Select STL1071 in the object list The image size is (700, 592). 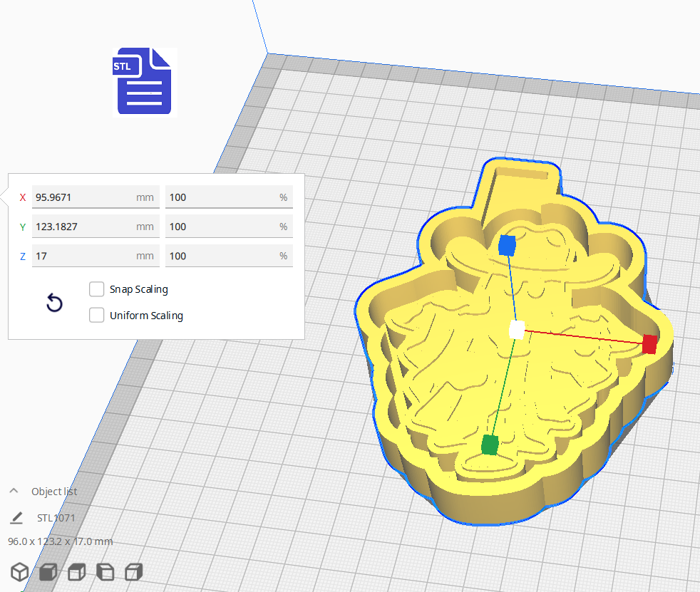[55, 518]
